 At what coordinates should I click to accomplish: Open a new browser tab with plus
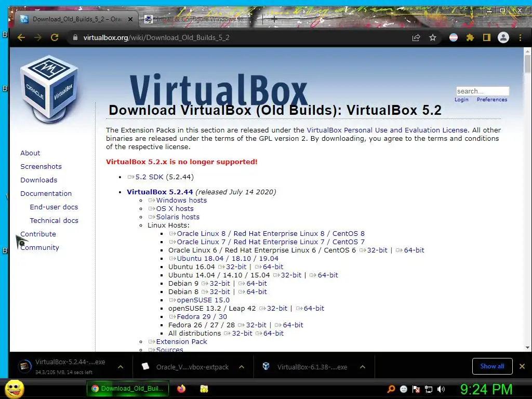point(274,19)
